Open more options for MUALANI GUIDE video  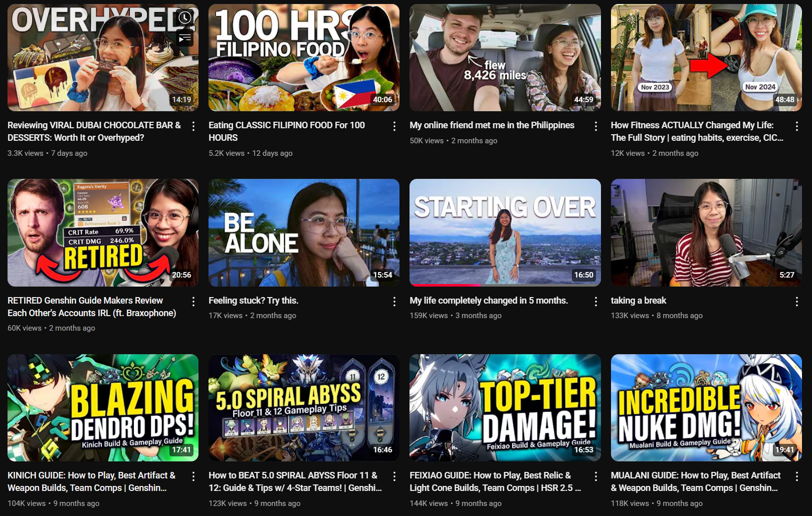click(x=796, y=476)
